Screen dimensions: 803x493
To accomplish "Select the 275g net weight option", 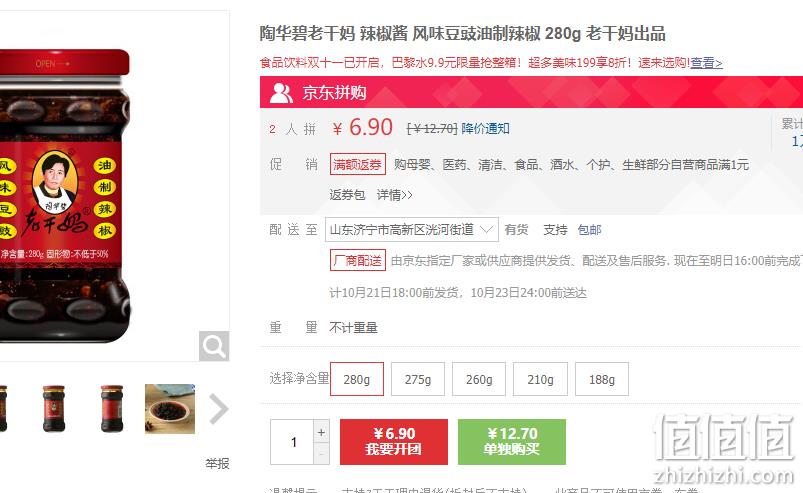I will click(418, 379).
